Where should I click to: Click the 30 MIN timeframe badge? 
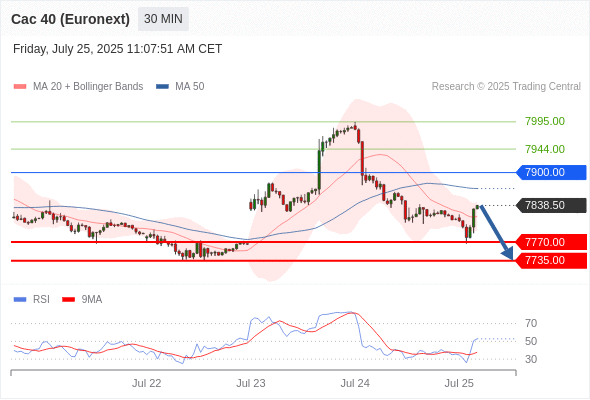click(x=163, y=19)
